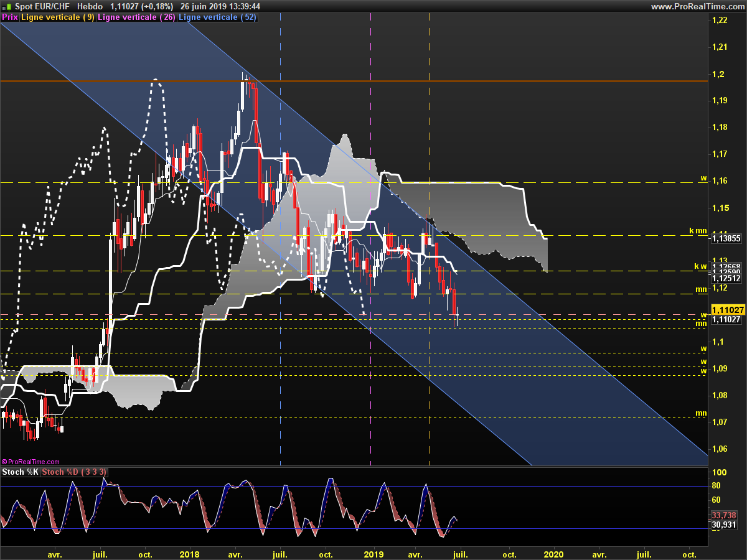
Task: Click the 1,12512 level value on the price axis
Action: (x=726, y=278)
